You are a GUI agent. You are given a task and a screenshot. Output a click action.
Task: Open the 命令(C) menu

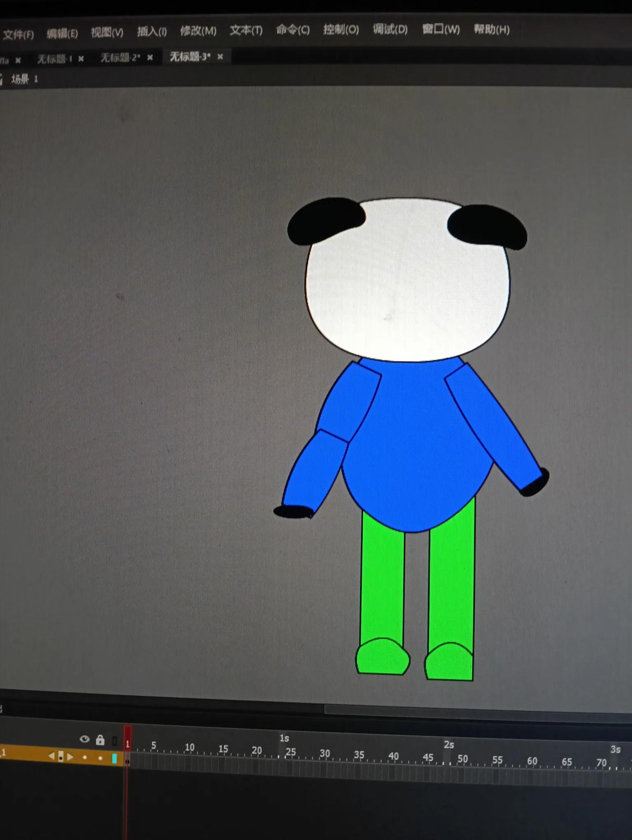[293, 30]
